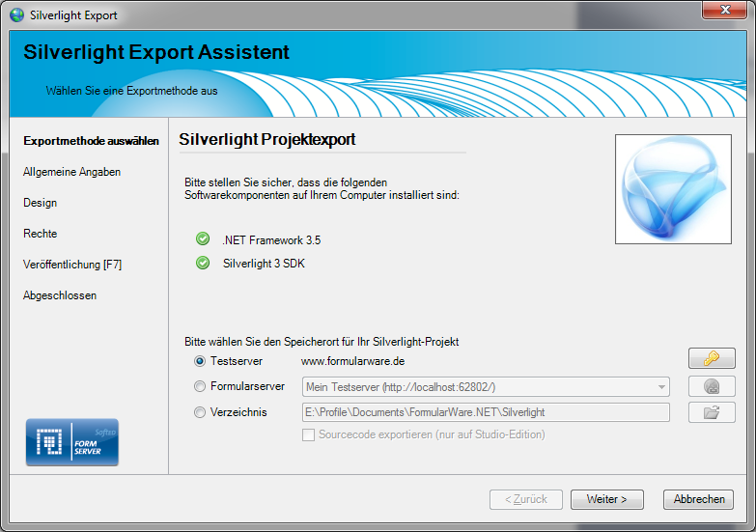Click the globe icon in the title bar
The height and width of the screenshot is (532, 756).
click(16, 15)
